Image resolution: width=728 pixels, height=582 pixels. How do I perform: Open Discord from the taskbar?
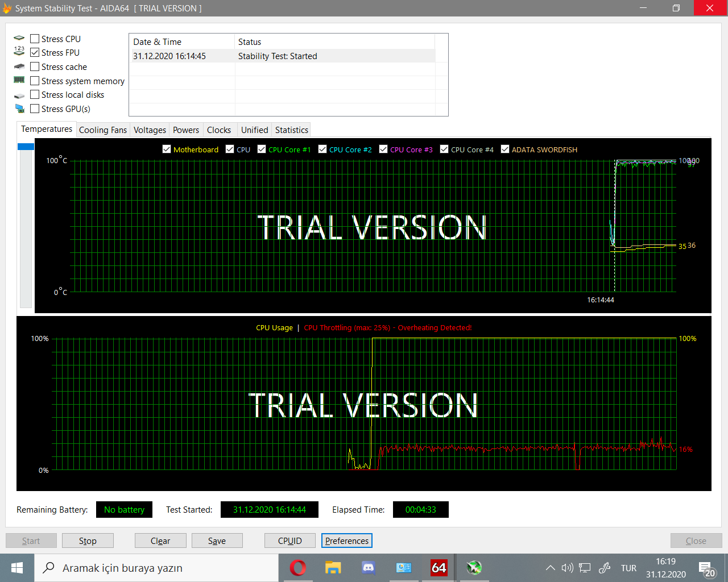pyautogui.click(x=368, y=567)
